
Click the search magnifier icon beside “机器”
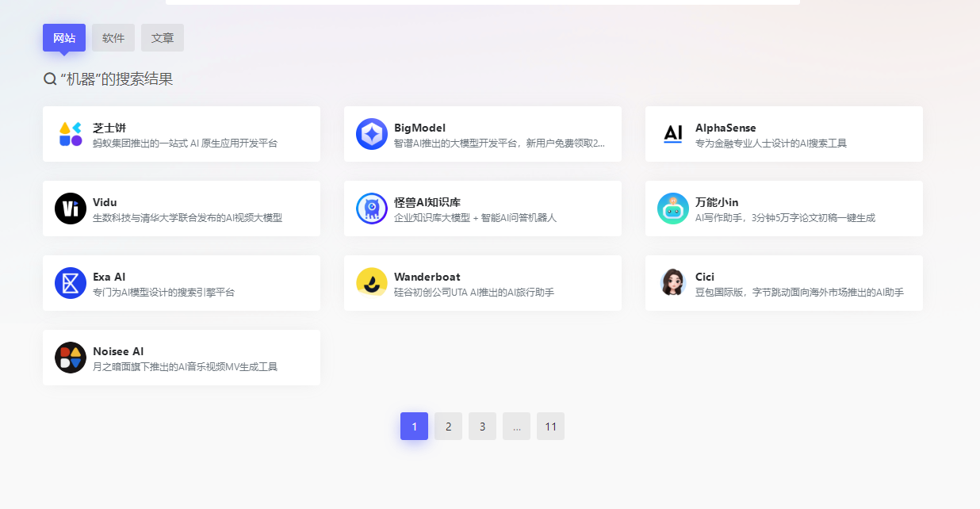(50, 79)
